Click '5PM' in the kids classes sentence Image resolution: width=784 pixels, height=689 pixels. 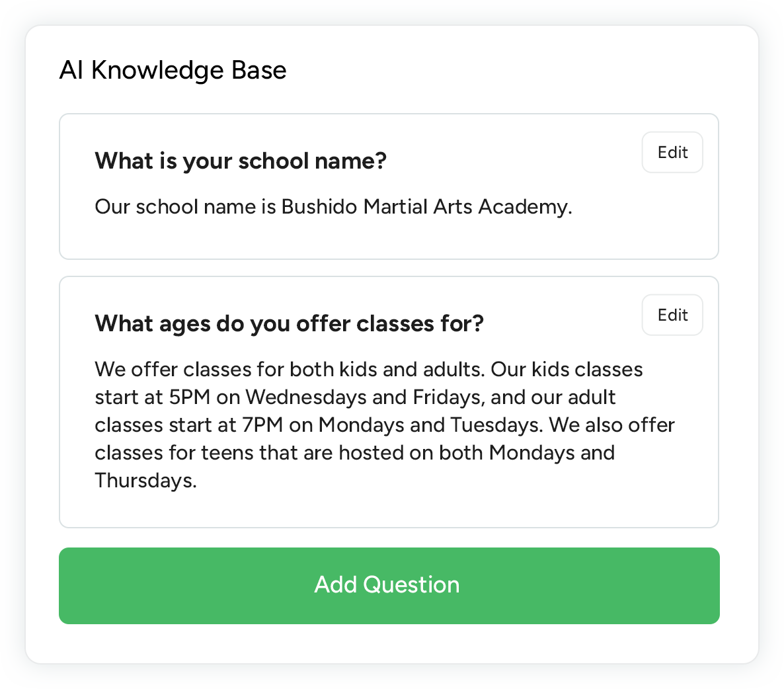189,397
